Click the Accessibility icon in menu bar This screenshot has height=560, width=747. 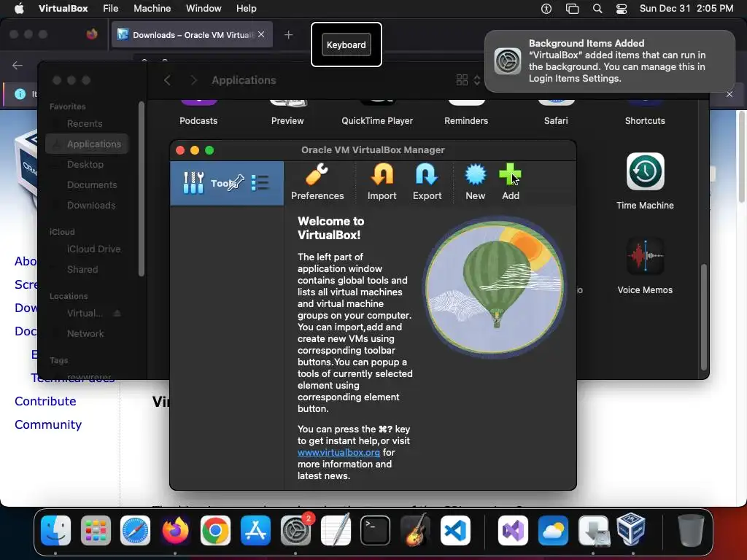point(546,9)
